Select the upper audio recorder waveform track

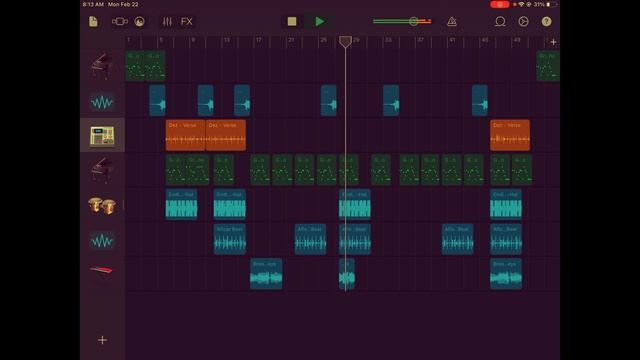pyautogui.click(x=102, y=101)
